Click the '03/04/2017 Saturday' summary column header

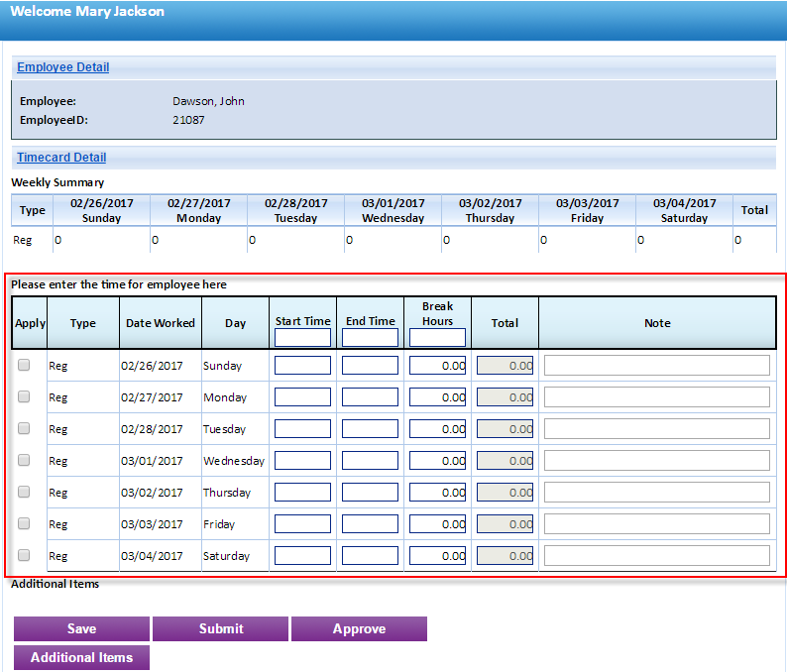point(684,210)
